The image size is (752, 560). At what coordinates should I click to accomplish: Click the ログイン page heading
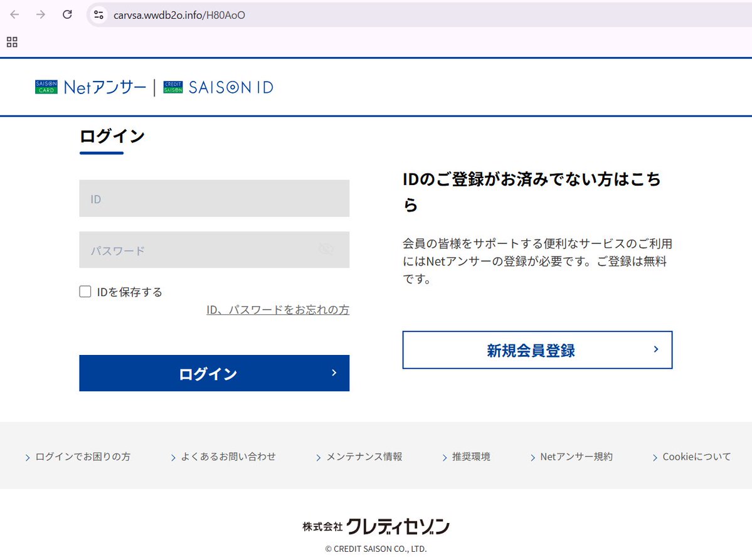click(x=112, y=136)
